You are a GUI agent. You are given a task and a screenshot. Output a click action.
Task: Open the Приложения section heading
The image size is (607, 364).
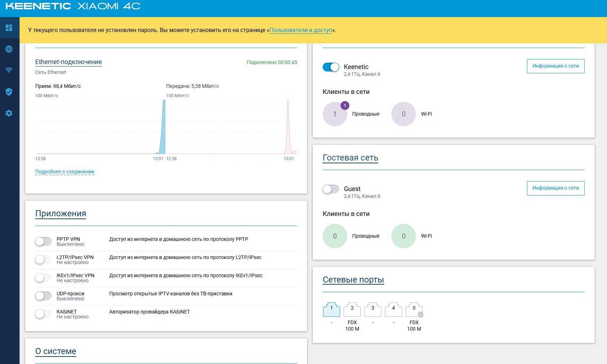coord(60,213)
